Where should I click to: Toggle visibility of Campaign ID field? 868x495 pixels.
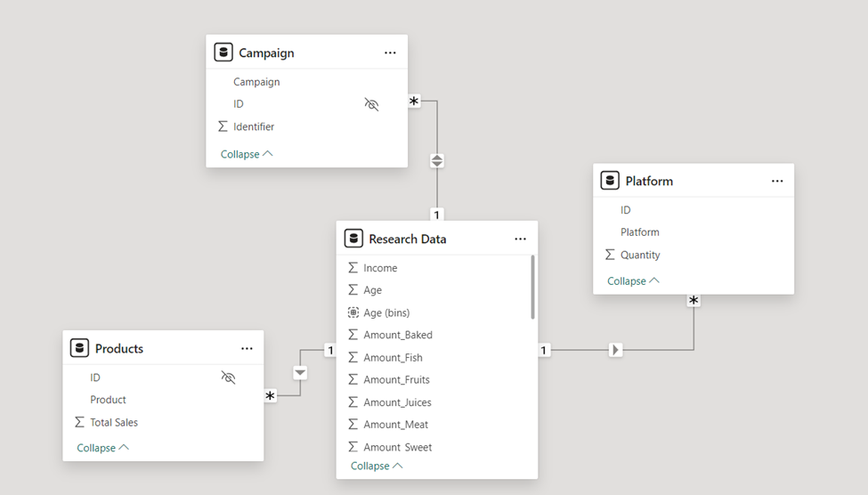pyautogui.click(x=371, y=104)
